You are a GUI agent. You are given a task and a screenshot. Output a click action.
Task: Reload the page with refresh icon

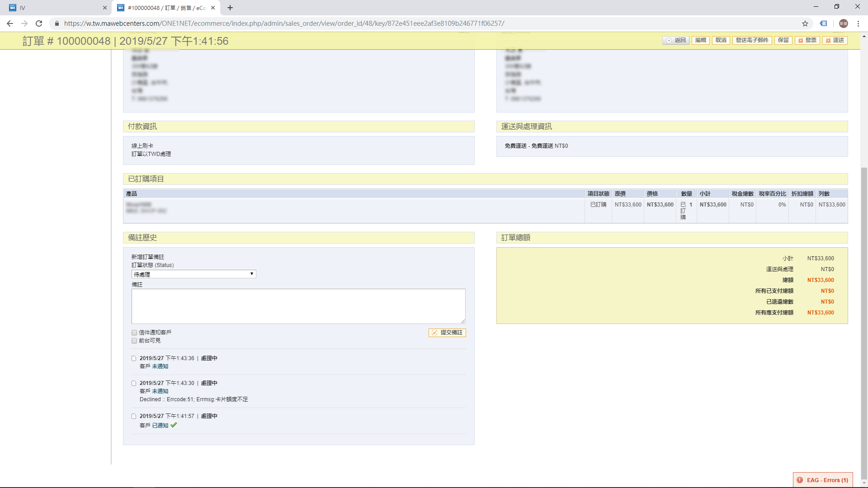coord(39,23)
